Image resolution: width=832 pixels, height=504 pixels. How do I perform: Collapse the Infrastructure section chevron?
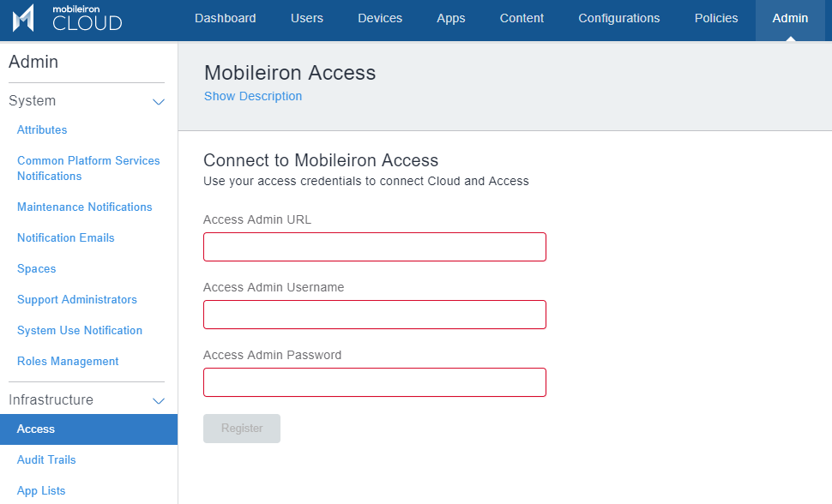[159, 400]
